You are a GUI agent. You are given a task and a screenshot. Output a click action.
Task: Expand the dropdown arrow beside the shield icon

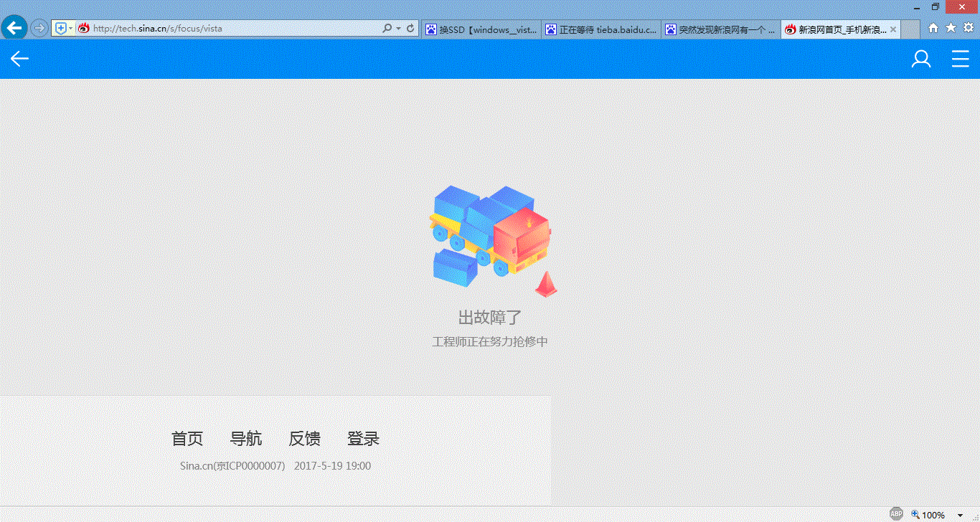[x=70, y=28]
